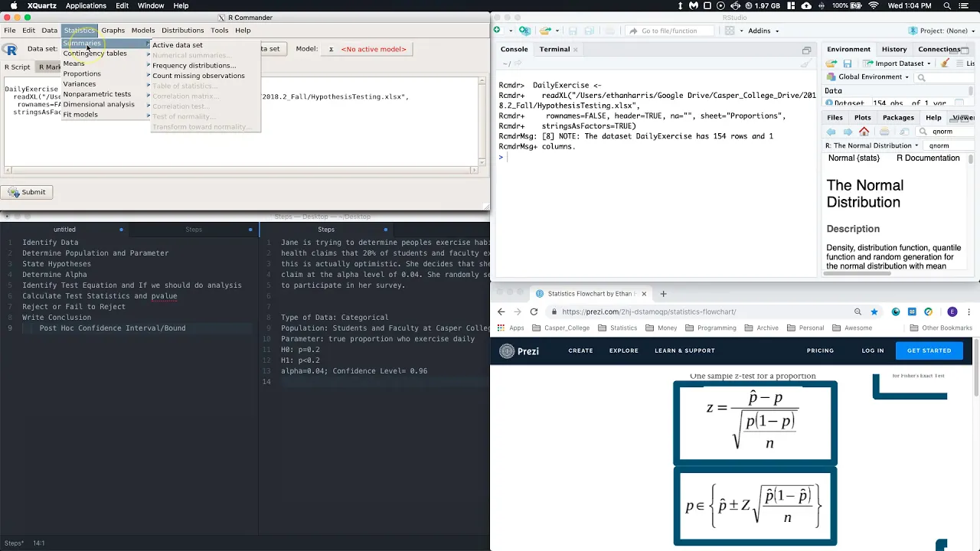Click GET STARTED button on Prezi

pos(929,350)
